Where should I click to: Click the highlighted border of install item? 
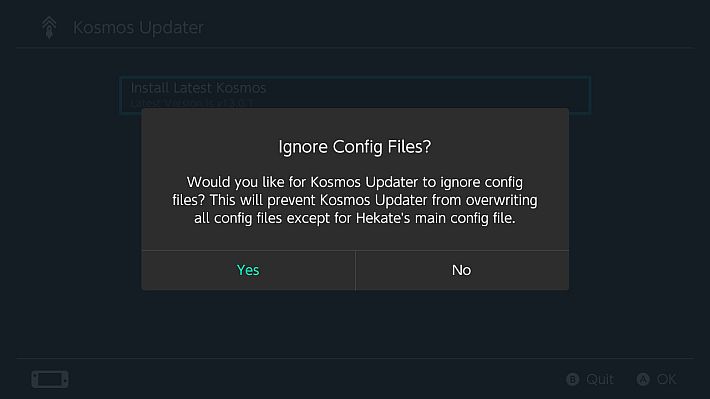tap(355, 77)
